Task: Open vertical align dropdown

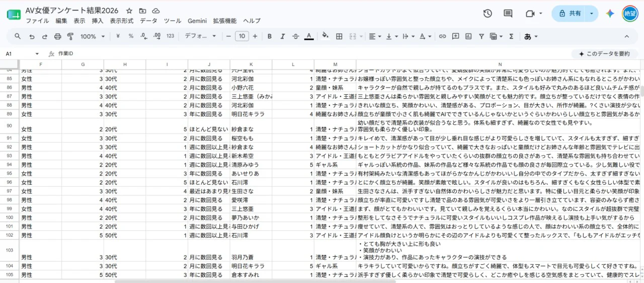Action: (391, 36)
